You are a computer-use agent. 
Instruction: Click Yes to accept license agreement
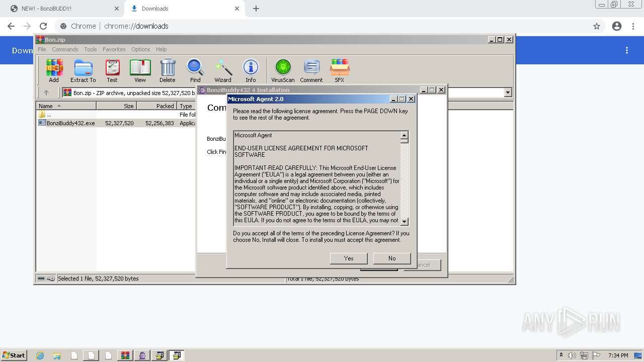pyautogui.click(x=349, y=258)
